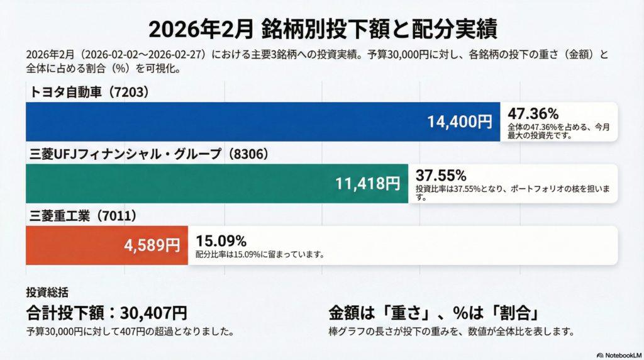Select the 11,418円 amount label
This screenshot has height=360, width=644.
pos(367,184)
